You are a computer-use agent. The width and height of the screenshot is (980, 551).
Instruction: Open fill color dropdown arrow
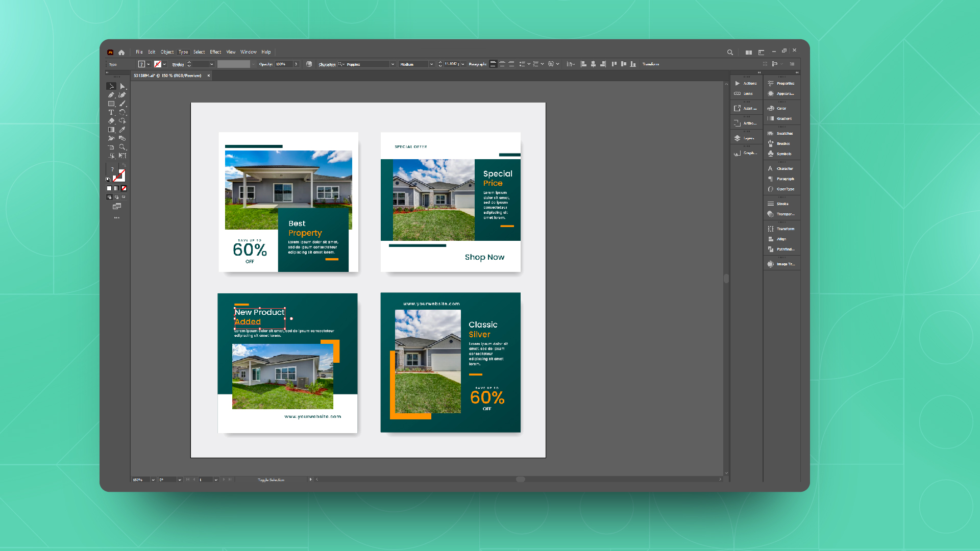(x=149, y=64)
